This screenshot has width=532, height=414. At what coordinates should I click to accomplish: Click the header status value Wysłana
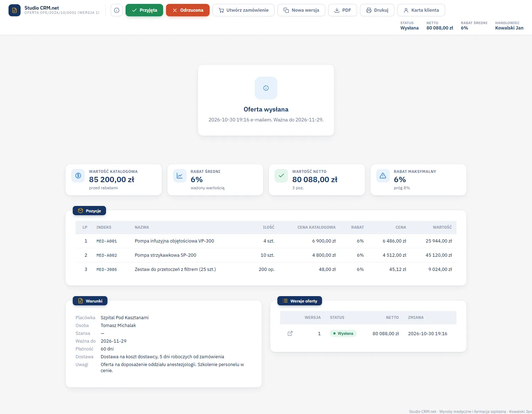409,28
